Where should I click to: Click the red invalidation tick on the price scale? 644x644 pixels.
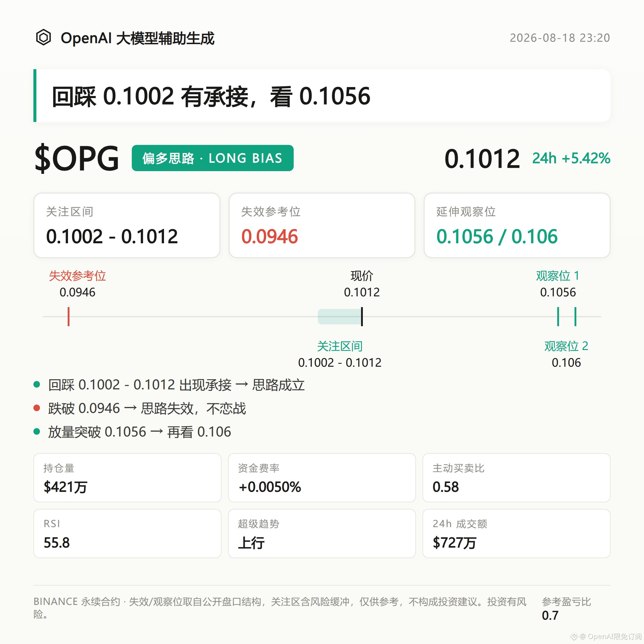click(x=69, y=316)
